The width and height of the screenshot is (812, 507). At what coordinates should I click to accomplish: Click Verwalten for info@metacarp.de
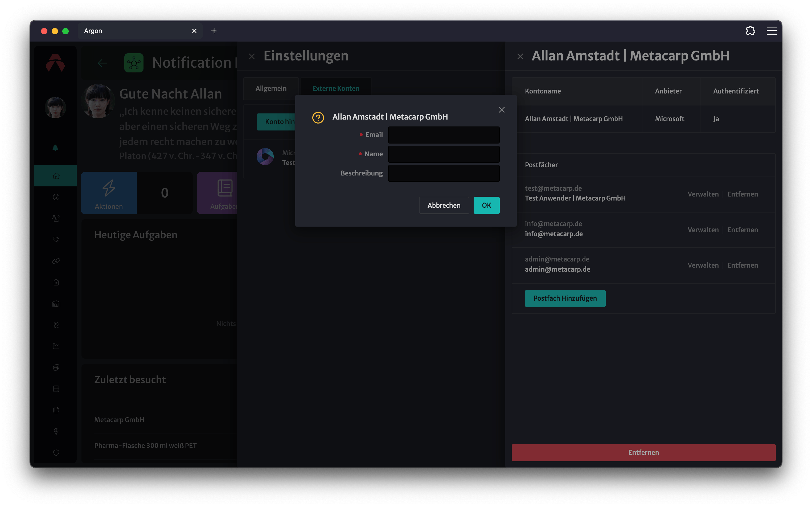tap(703, 230)
